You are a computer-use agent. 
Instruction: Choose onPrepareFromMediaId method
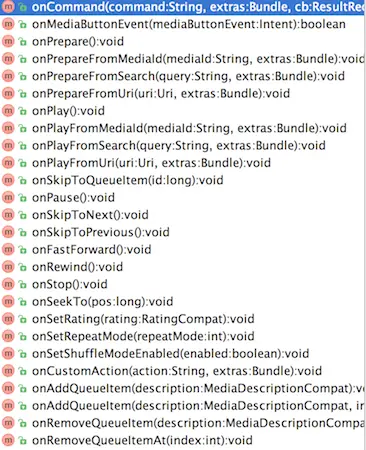[x=182, y=59]
